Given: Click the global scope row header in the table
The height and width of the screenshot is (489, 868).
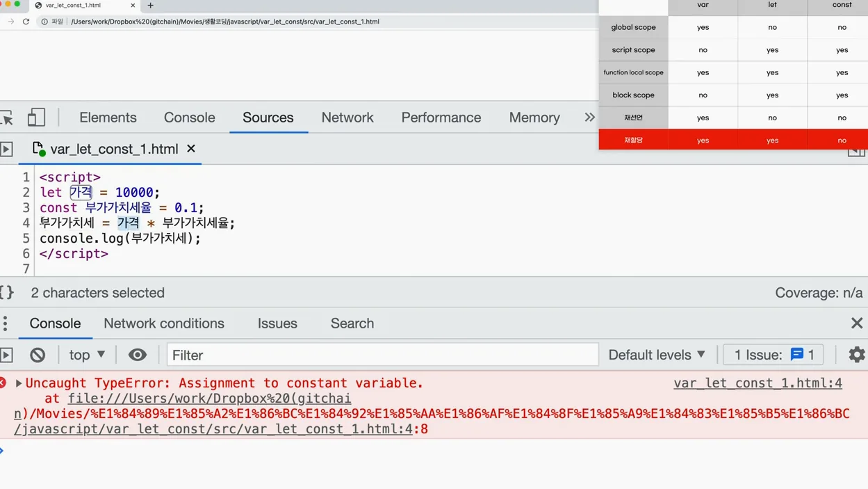Looking at the screenshot, I should 633,27.
